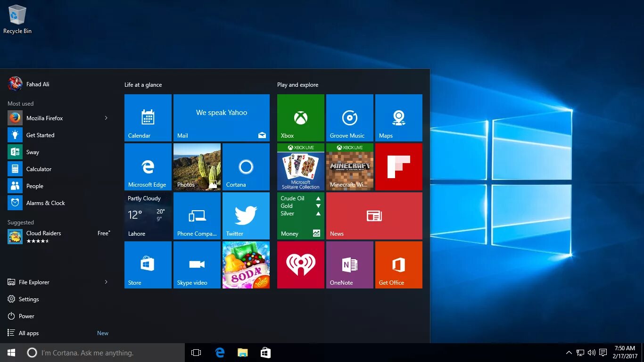644x362 pixels.
Task: Select the suggested Cloud Raiders app
Action: click(58, 237)
